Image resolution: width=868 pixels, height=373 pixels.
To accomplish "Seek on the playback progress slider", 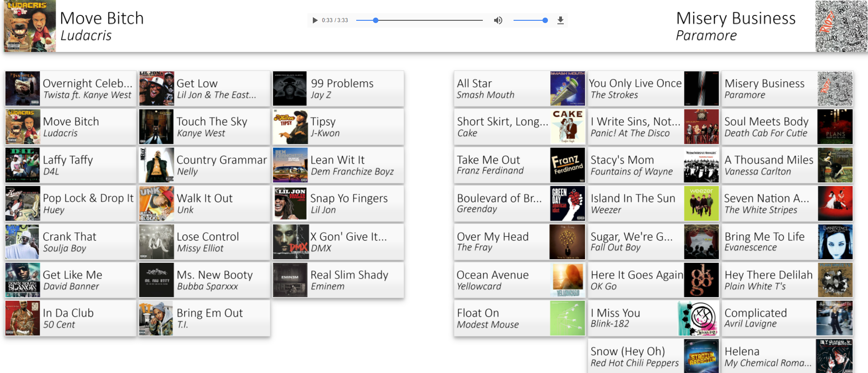I will click(419, 20).
